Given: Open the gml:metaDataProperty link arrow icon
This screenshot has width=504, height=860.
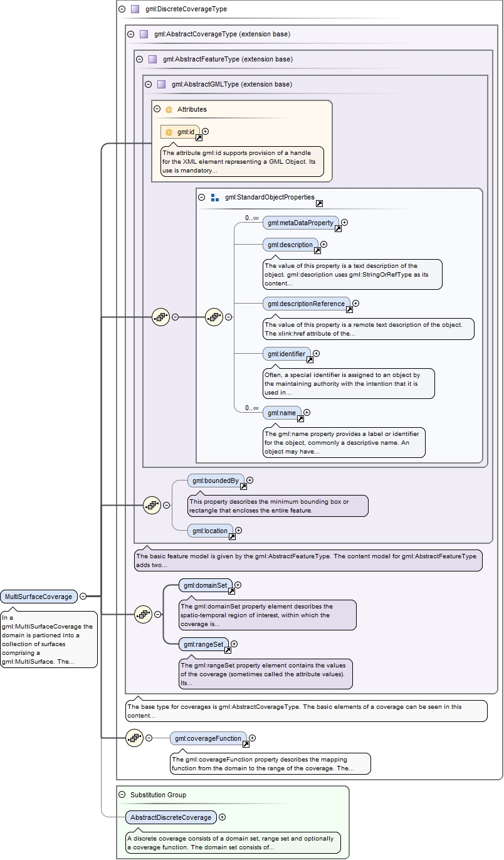Looking at the screenshot, I should click(338, 228).
